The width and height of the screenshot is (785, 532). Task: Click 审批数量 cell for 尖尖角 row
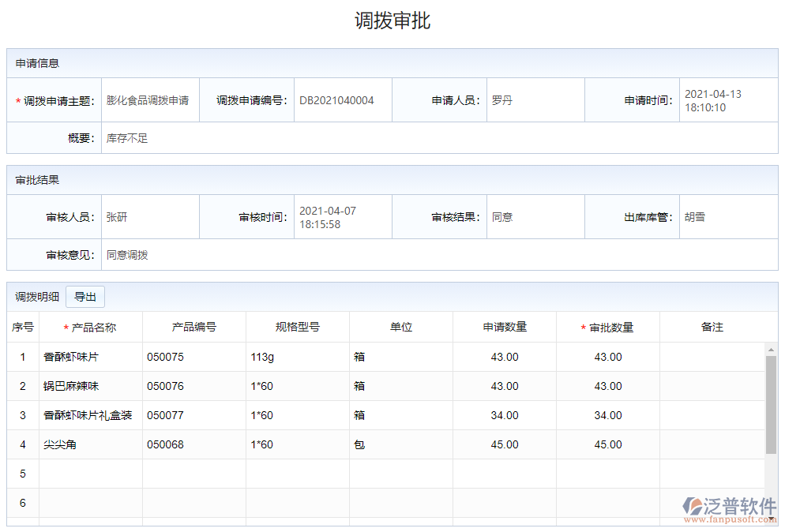click(x=607, y=444)
